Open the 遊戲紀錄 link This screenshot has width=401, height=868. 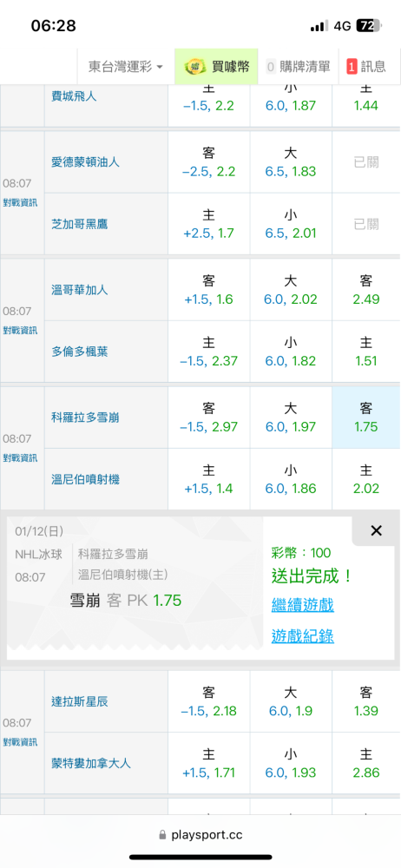point(302,636)
